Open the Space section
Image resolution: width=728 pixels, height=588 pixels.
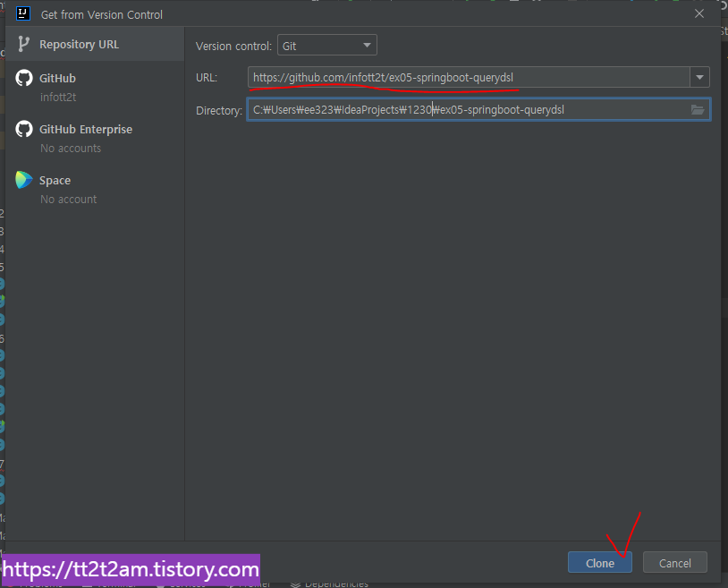tap(95, 189)
